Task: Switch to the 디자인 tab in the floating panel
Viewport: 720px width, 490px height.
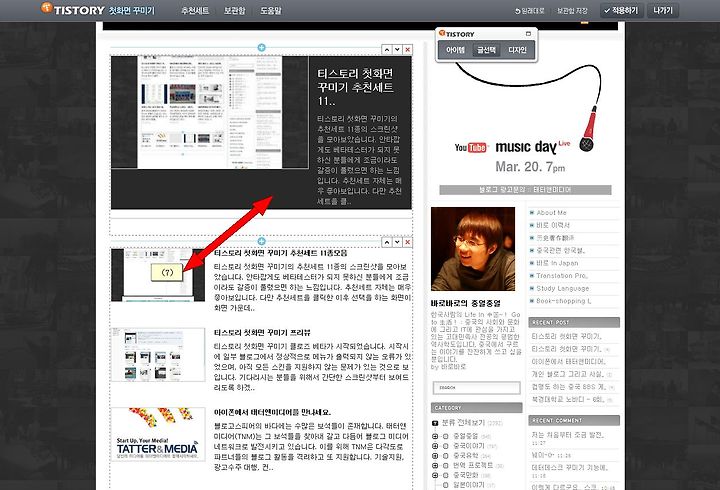Action: [517, 50]
